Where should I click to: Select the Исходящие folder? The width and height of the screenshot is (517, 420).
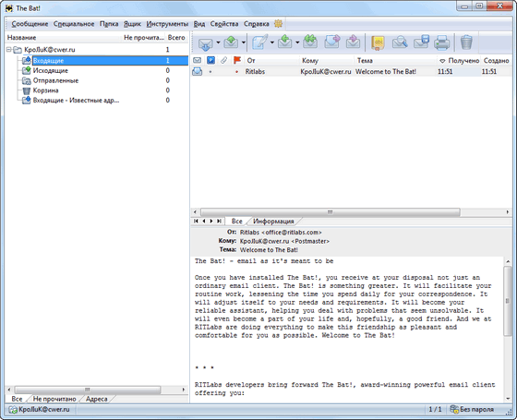51,70
